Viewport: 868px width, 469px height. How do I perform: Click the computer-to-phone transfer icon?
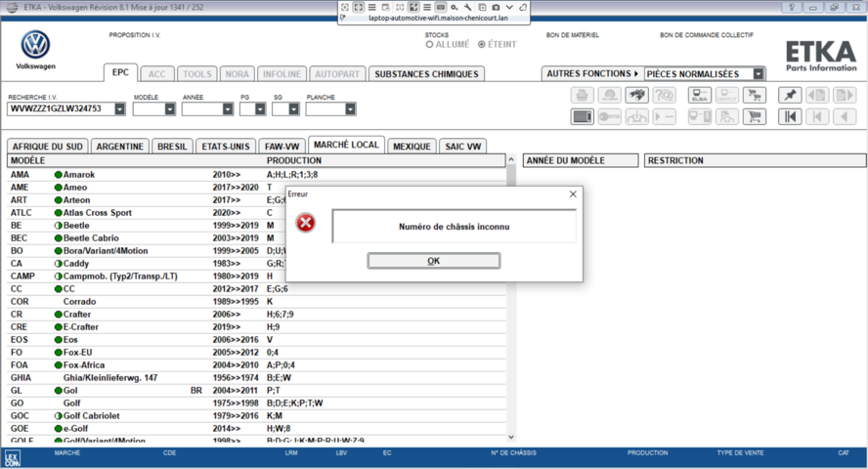(x=700, y=116)
